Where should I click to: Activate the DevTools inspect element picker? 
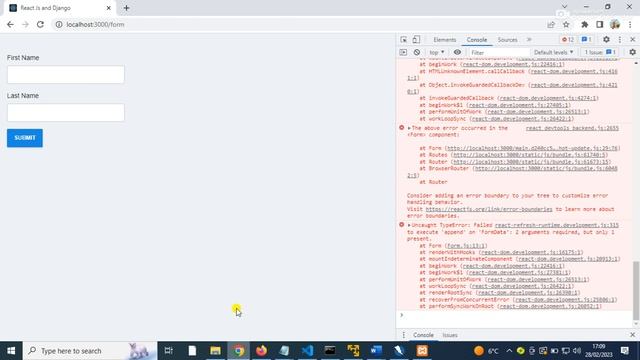point(403,40)
